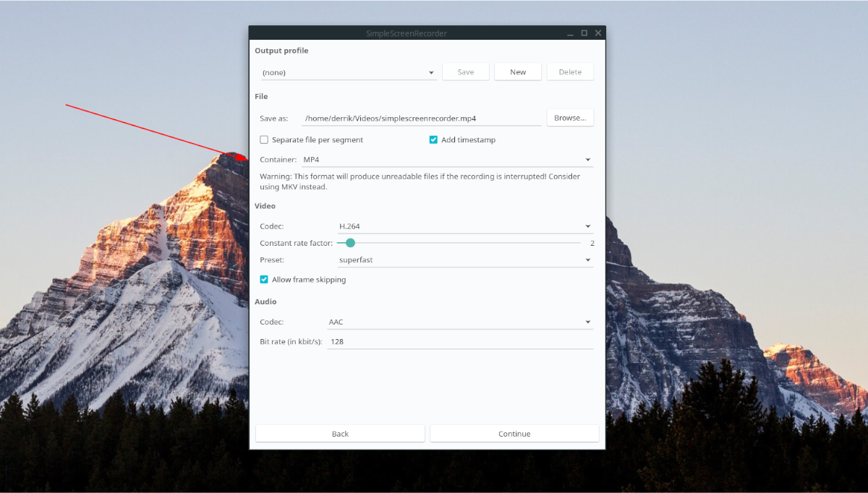This screenshot has width=868, height=493.
Task: Click the Constant rate factor slider handle
Action: [x=350, y=243]
